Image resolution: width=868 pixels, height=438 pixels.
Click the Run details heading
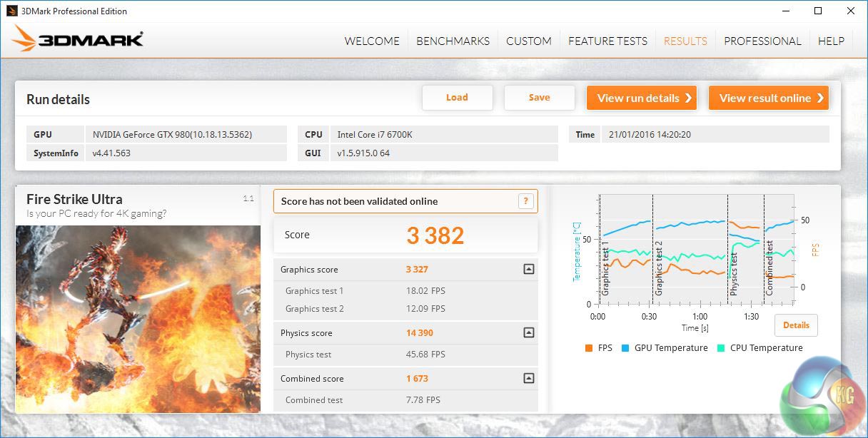point(58,99)
